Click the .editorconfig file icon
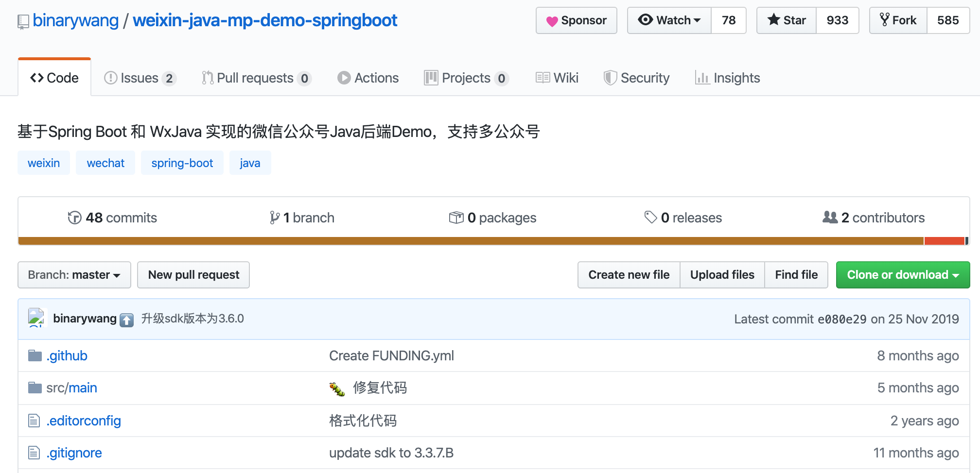The image size is (980, 473). 34,421
